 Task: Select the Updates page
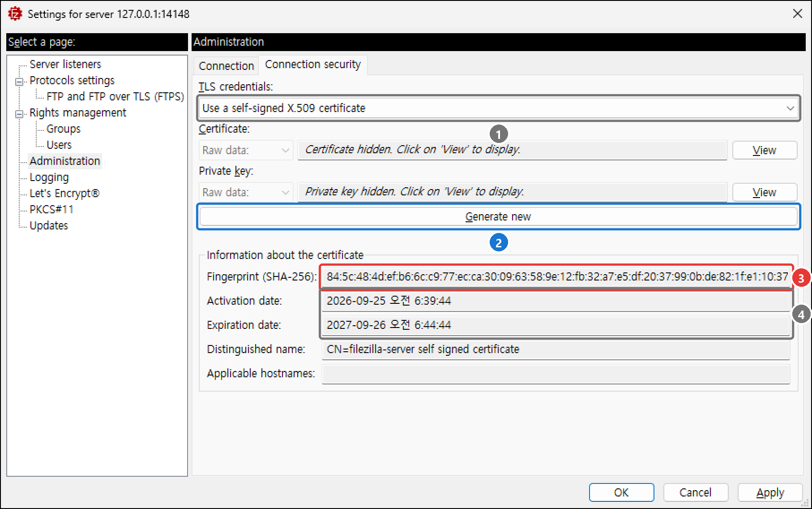49,225
